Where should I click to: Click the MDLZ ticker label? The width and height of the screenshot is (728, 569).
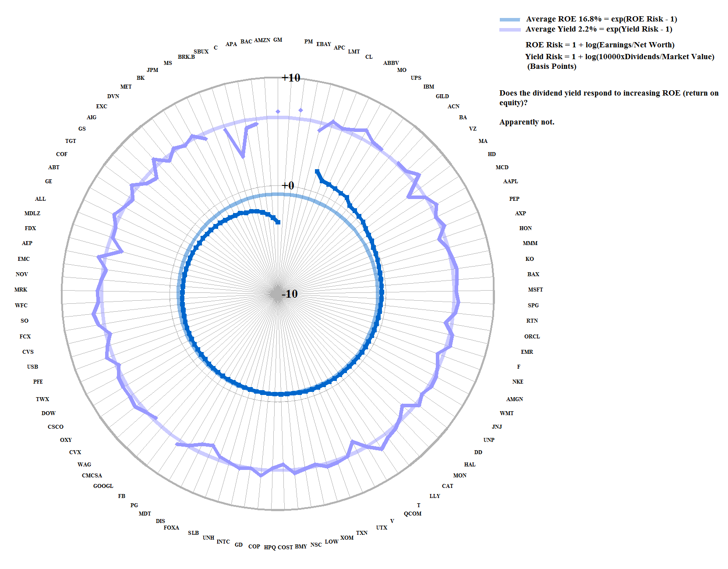tap(32, 213)
